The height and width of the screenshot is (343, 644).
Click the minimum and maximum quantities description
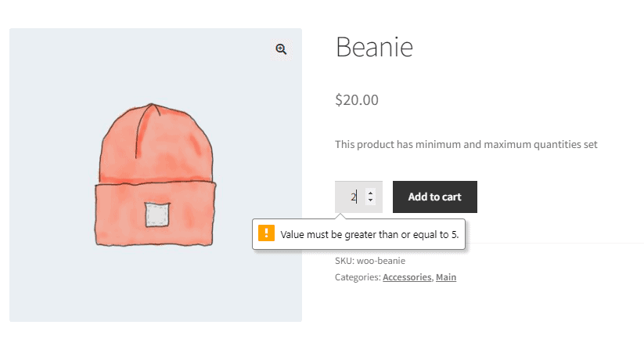[466, 145]
